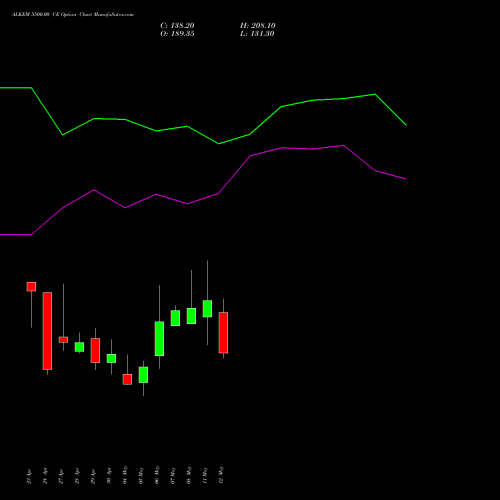Image resolution: width=500 pixels, height=500 pixels.
Task: Click the 23 Apr date axis label
Action: coord(29,476)
